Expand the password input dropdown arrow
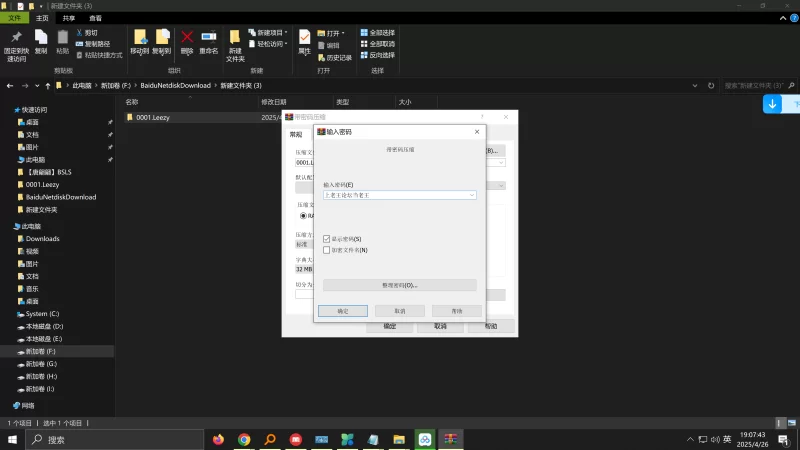Image resolution: width=800 pixels, height=450 pixels. click(x=471, y=195)
